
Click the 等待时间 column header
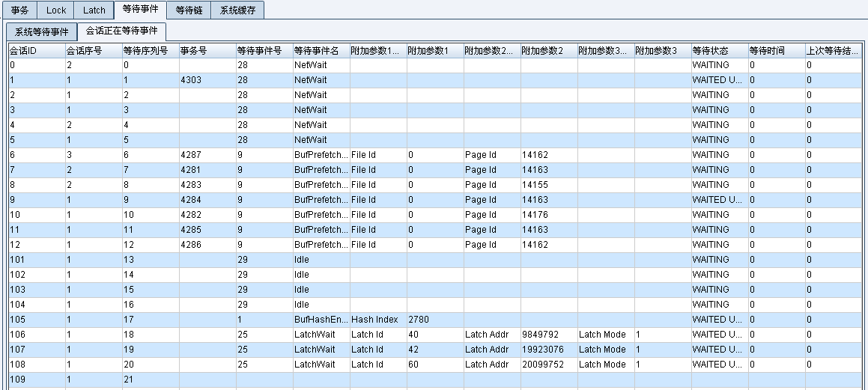pyautogui.click(x=776, y=51)
